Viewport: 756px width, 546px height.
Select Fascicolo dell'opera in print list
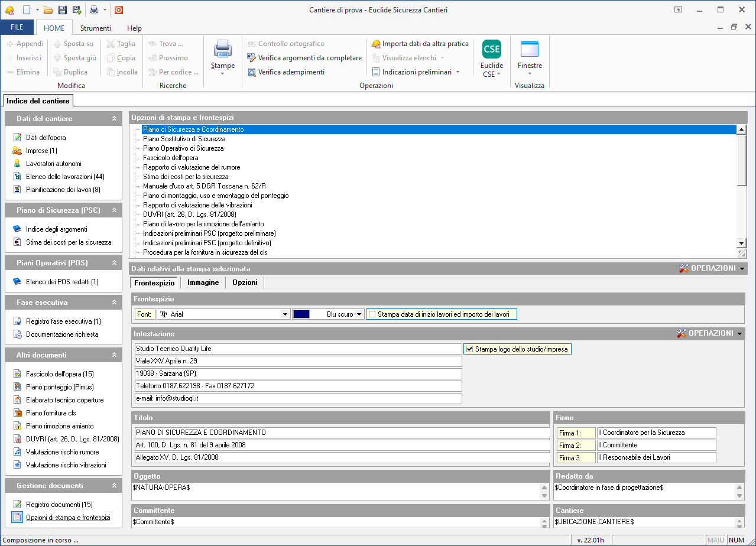click(x=170, y=158)
